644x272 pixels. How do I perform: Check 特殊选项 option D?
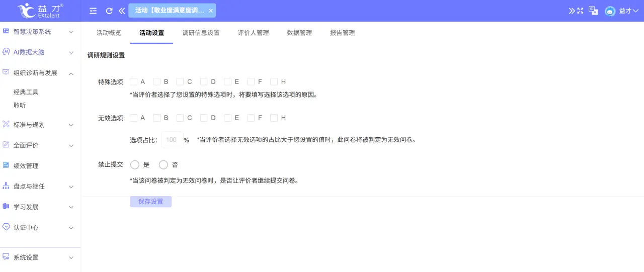[204, 81]
